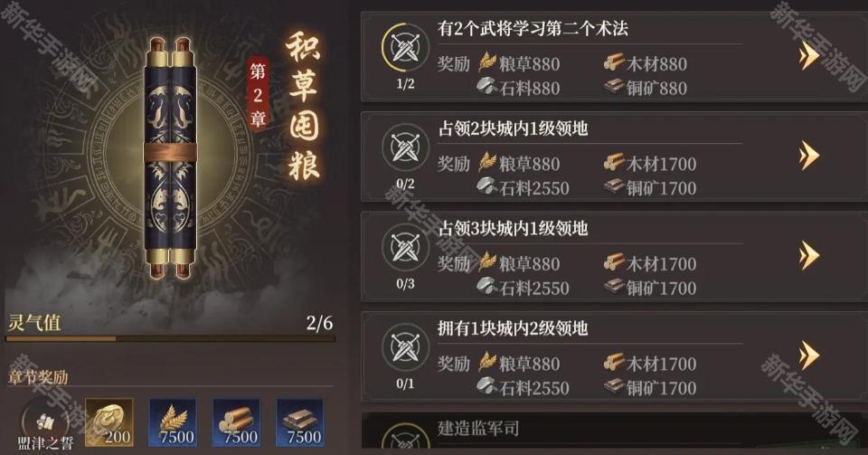Click crossed-swords icon for 占领3块城内1级领地

pyautogui.click(x=405, y=248)
